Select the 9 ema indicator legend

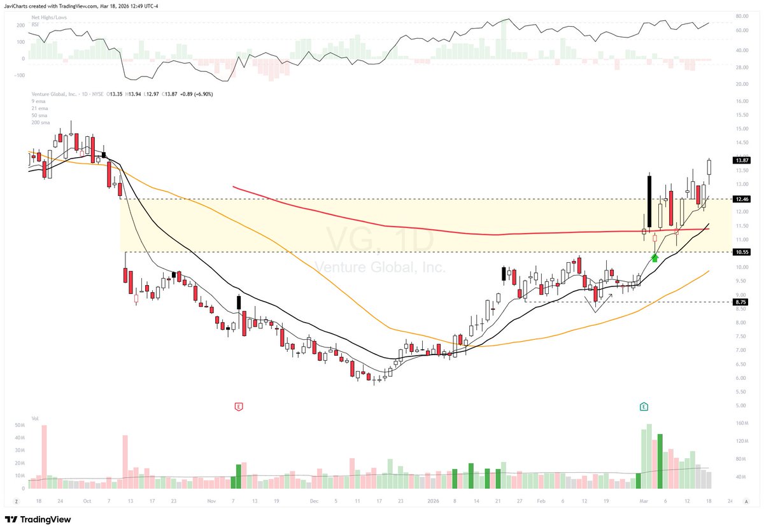tap(38, 102)
